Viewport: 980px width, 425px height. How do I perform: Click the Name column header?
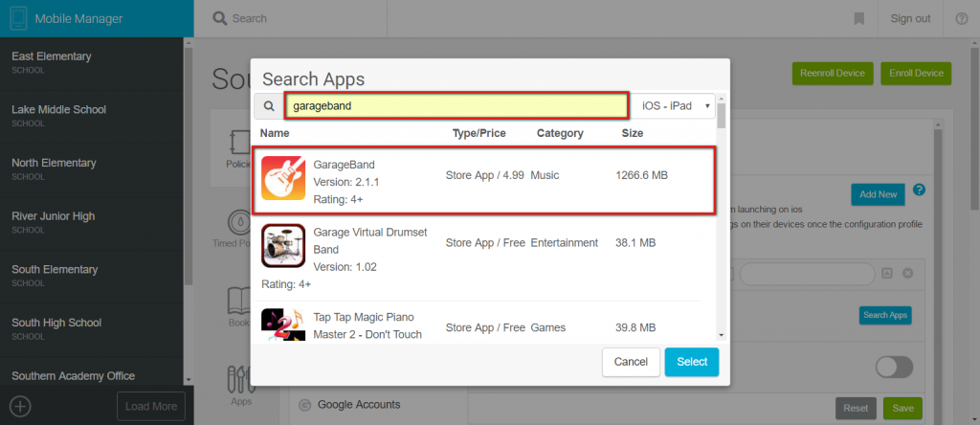[x=275, y=133]
